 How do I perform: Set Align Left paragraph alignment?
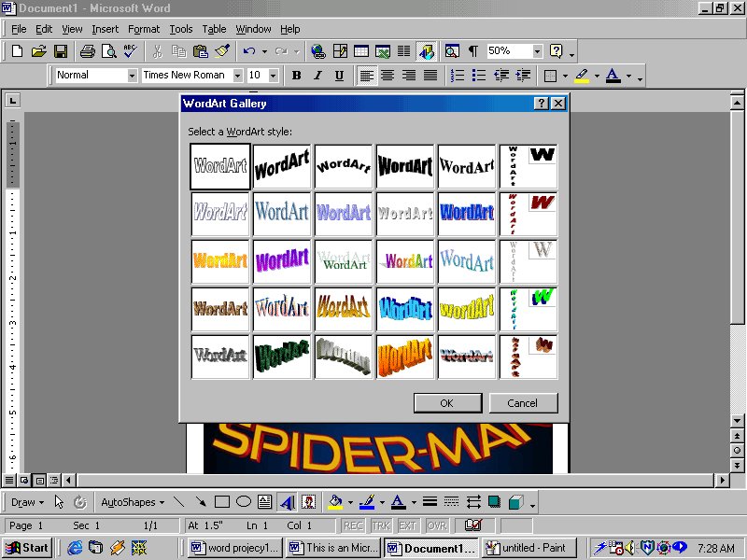point(366,76)
